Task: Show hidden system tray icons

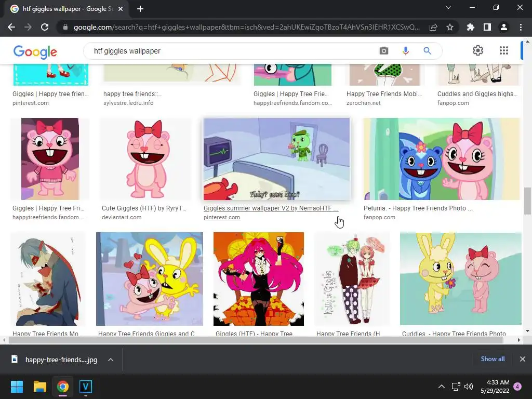Action: click(x=442, y=387)
